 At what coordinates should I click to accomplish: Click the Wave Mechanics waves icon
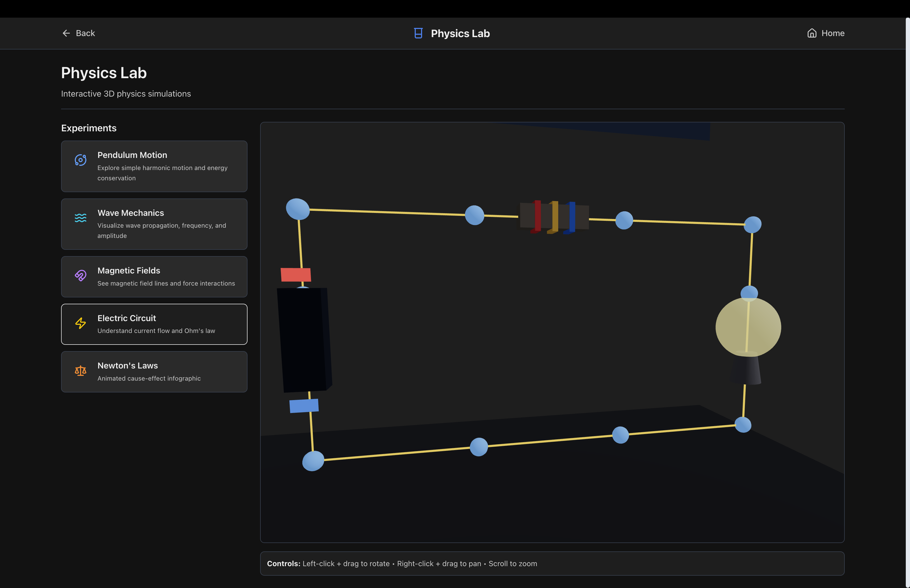pyautogui.click(x=80, y=218)
